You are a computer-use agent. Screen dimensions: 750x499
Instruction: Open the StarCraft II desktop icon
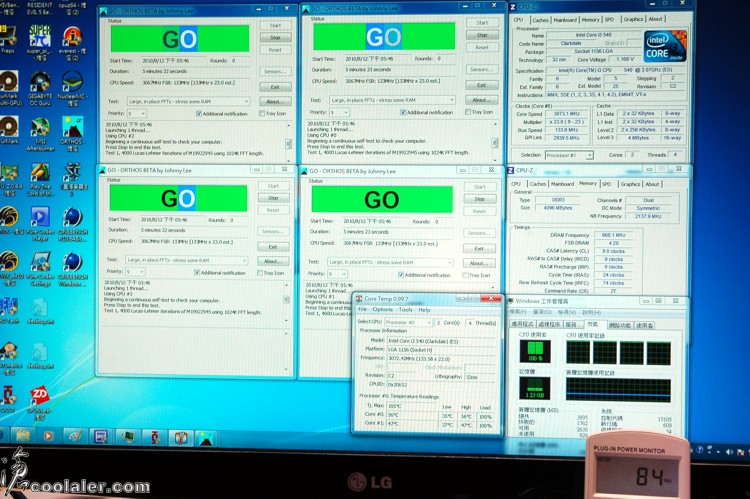click(x=73, y=179)
